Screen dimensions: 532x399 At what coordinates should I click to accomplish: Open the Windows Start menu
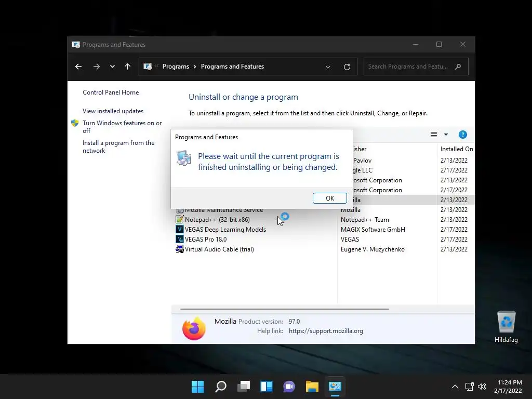coord(197,387)
